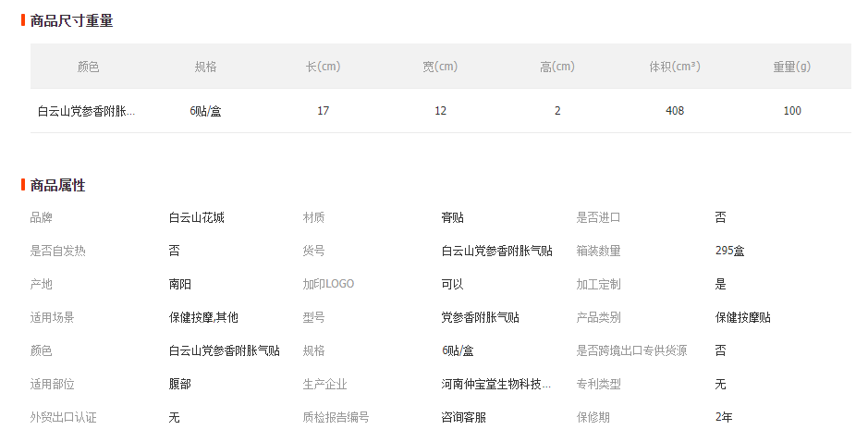Click the 高(cm) column header
The width and height of the screenshot is (868, 442).
point(557,67)
